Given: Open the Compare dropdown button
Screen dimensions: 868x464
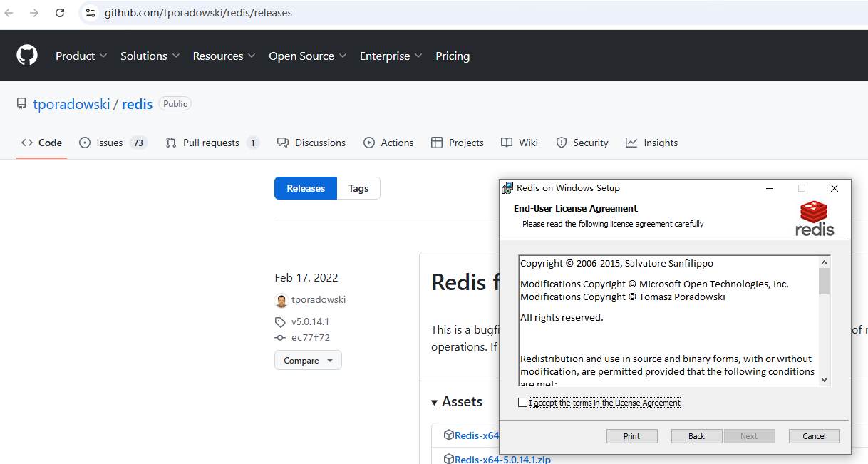Looking at the screenshot, I should 308,361.
